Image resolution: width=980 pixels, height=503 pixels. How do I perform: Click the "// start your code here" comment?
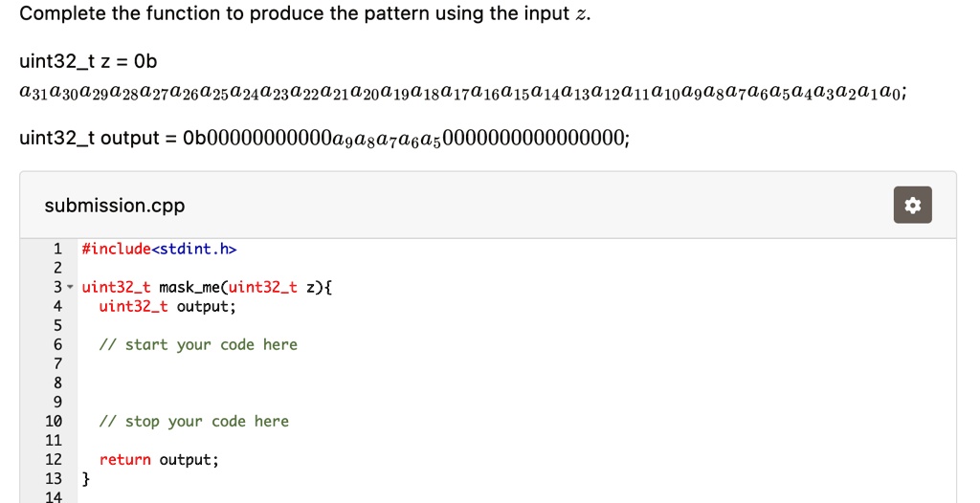(198, 345)
